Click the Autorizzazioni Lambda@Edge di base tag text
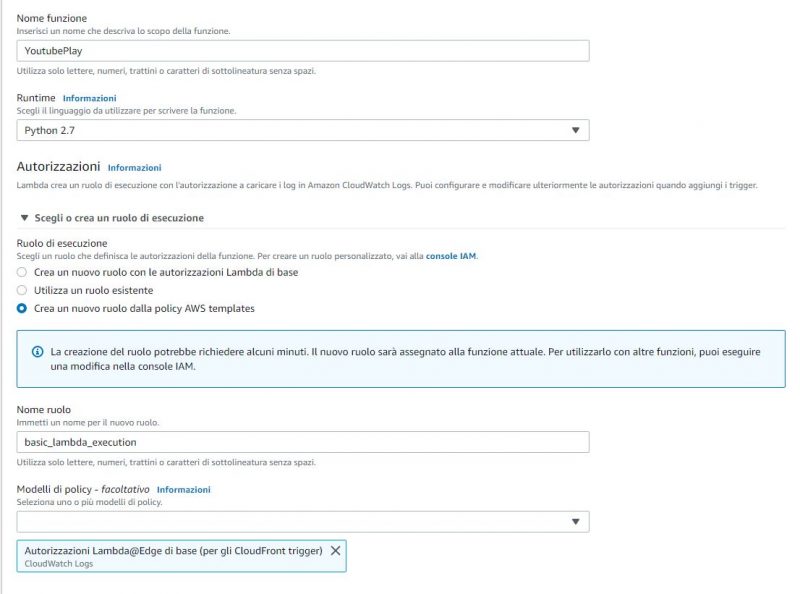The width and height of the screenshot is (800, 594). (x=173, y=551)
